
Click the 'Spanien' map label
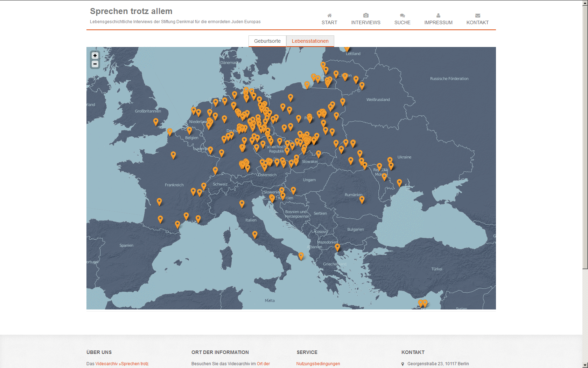coord(126,245)
